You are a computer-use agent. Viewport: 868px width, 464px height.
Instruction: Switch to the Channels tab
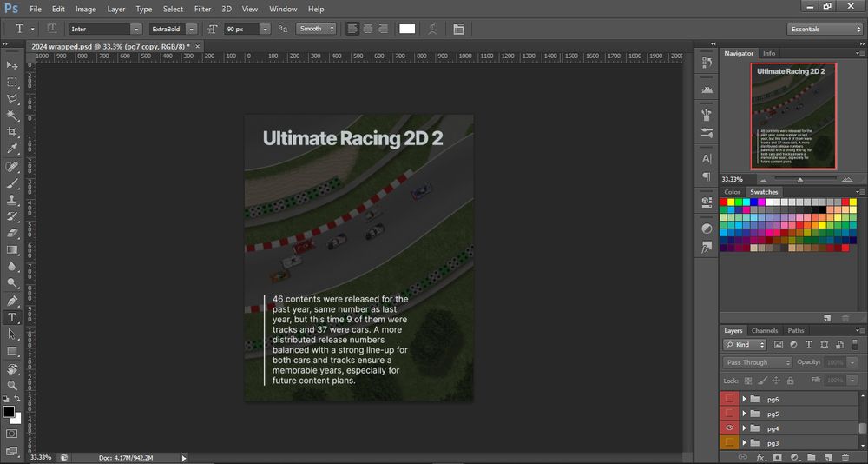pyautogui.click(x=765, y=330)
